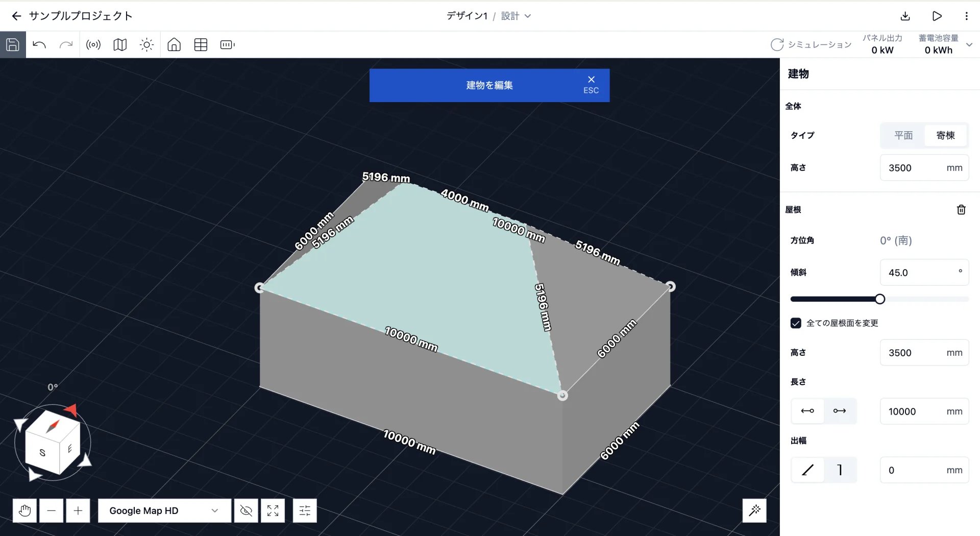This screenshot has height=536, width=980.
Task: Click the magic wand auto tool
Action: click(754, 510)
